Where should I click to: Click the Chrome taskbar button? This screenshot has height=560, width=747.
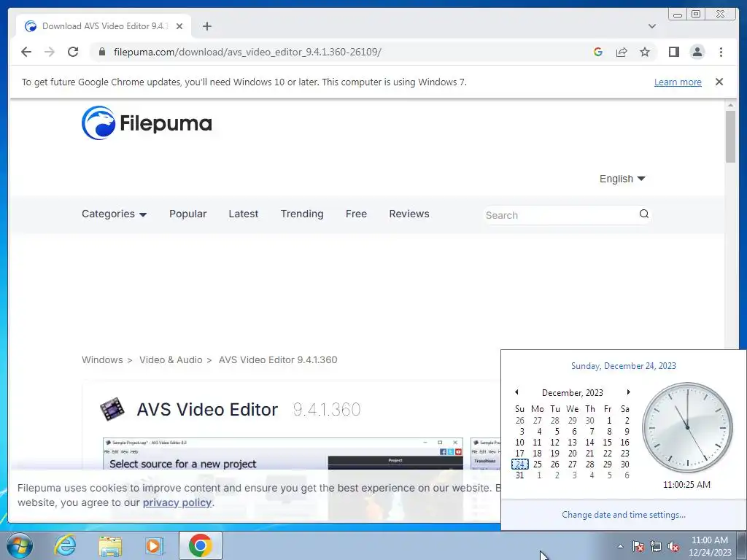200,545
